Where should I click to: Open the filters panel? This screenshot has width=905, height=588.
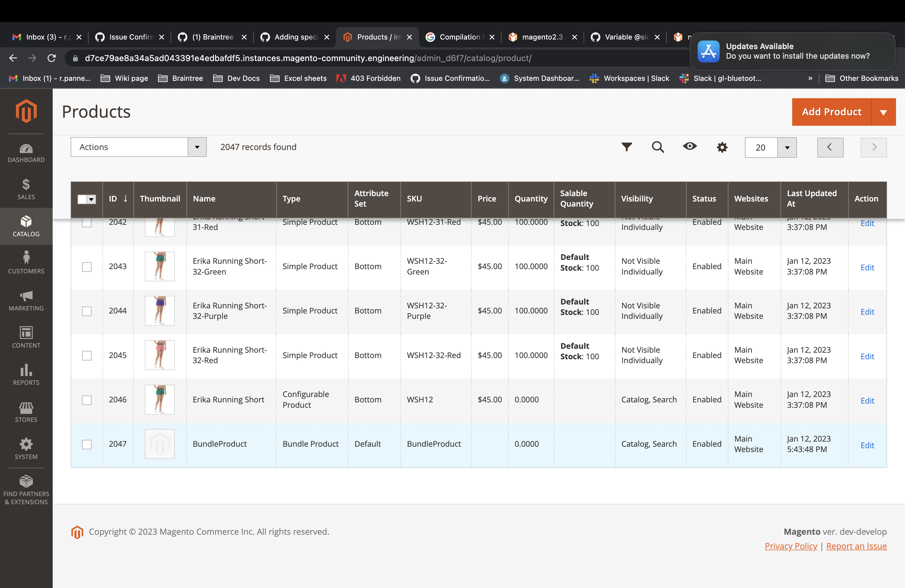coord(627,147)
